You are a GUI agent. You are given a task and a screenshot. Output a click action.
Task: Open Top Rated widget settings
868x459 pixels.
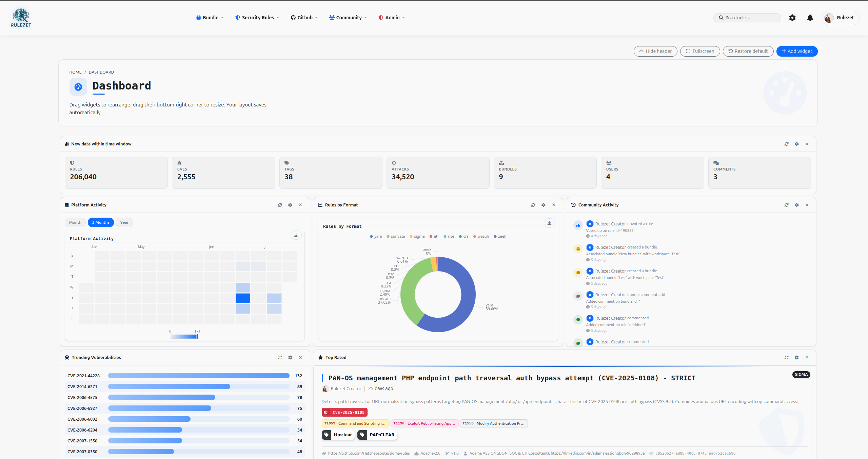(796, 358)
